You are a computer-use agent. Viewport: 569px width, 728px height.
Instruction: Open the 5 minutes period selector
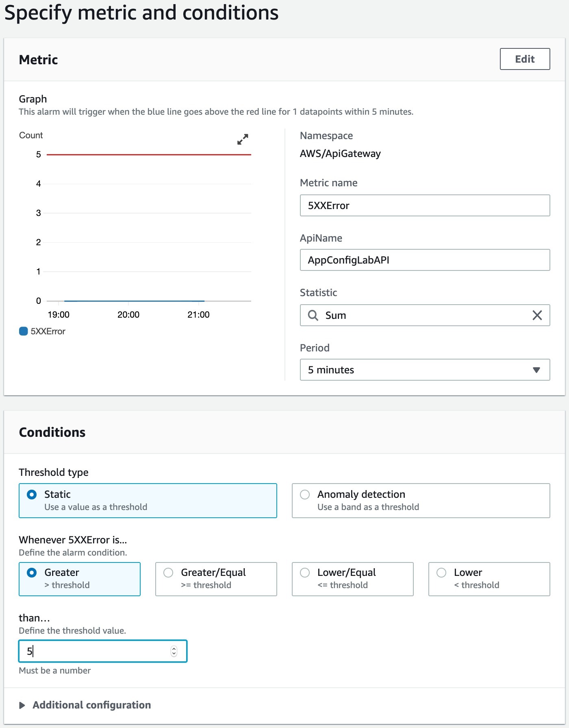pos(425,370)
